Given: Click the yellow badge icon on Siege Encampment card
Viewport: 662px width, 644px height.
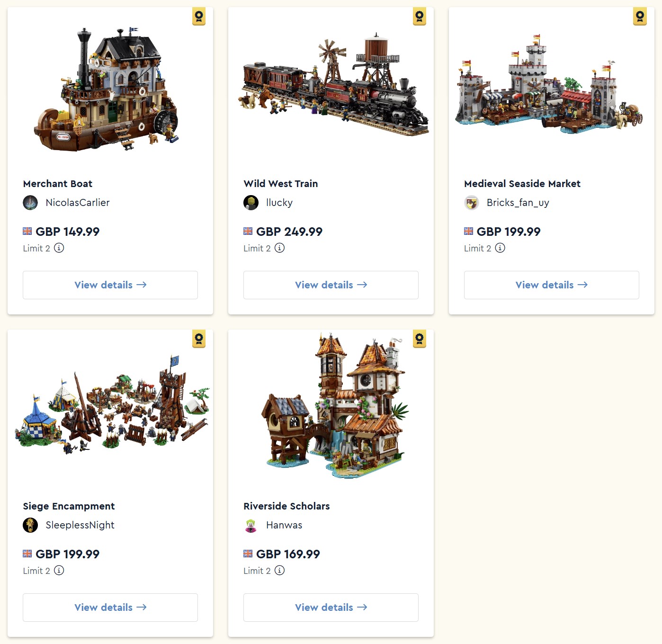Looking at the screenshot, I should pyautogui.click(x=199, y=339).
